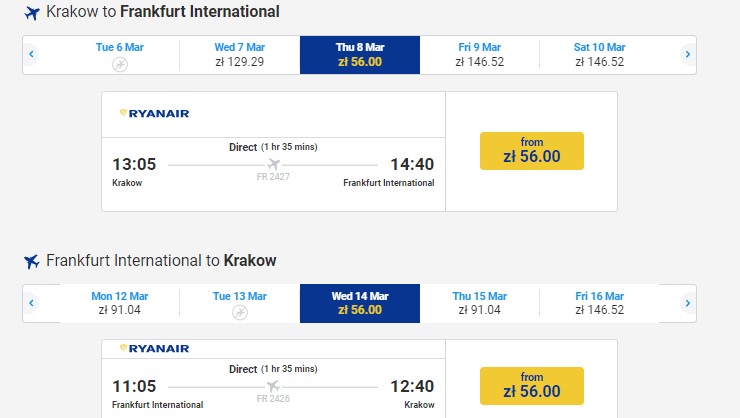Click the outbound flight airplane icon
The width and height of the screenshot is (740, 418).
32,13
